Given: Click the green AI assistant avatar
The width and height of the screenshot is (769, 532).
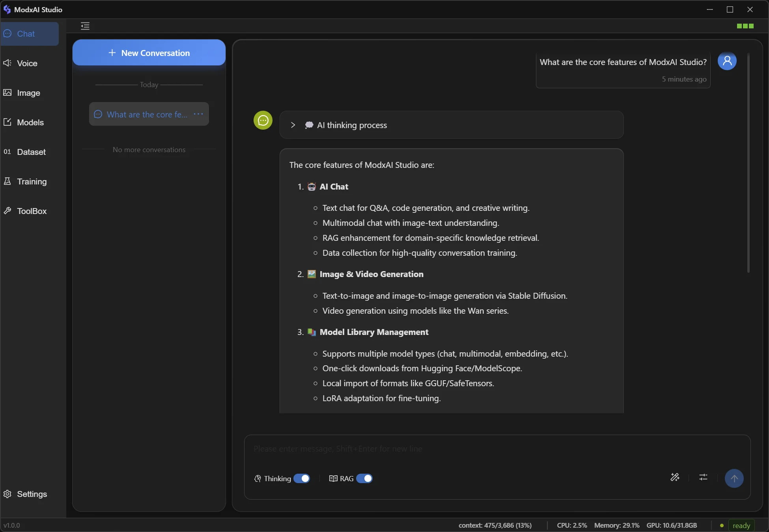Looking at the screenshot, I should [263, 121].
